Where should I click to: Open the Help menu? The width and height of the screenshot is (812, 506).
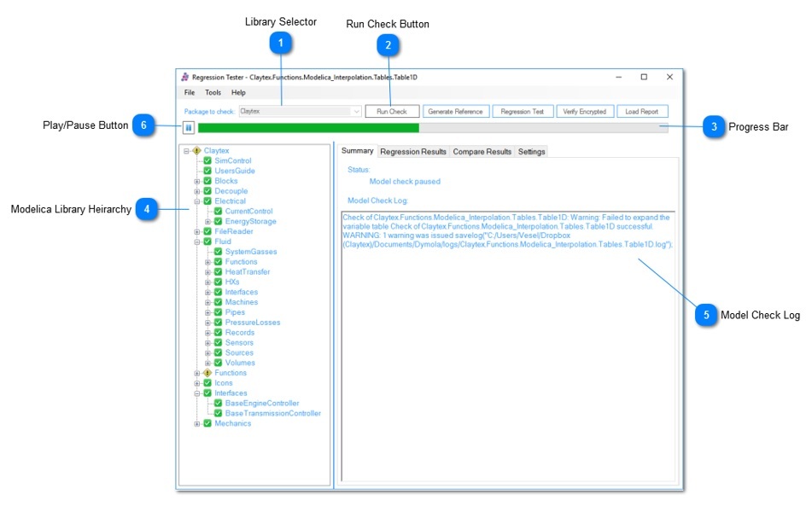pyautogui.click(x=238, y=93)
